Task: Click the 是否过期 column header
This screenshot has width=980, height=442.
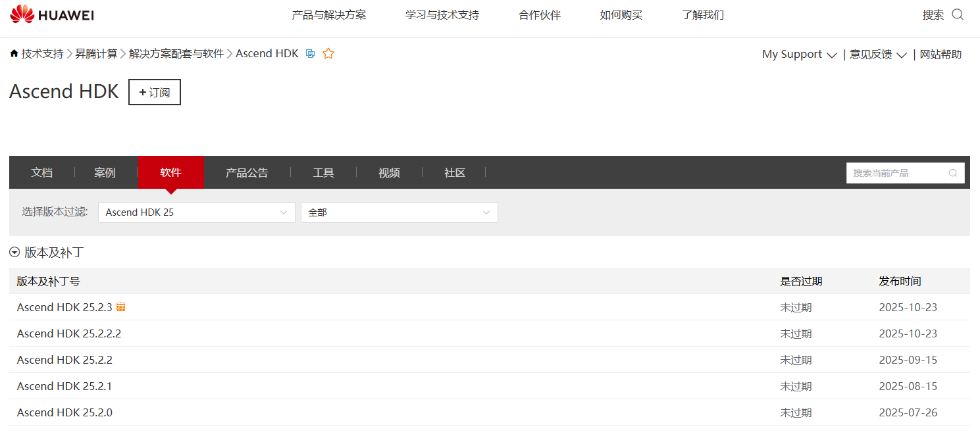Action: [802, 282]
